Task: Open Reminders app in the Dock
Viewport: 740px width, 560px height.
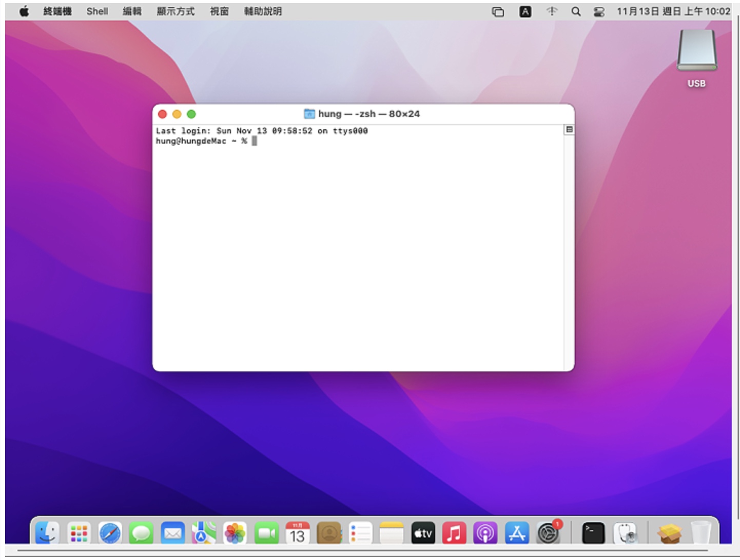Action: (360, 533)
